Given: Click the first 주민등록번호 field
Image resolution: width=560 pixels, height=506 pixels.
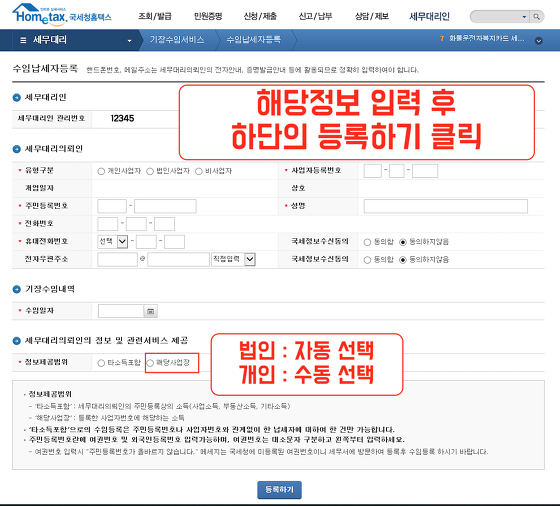Looking at the screenshot, I should point(112,206).
